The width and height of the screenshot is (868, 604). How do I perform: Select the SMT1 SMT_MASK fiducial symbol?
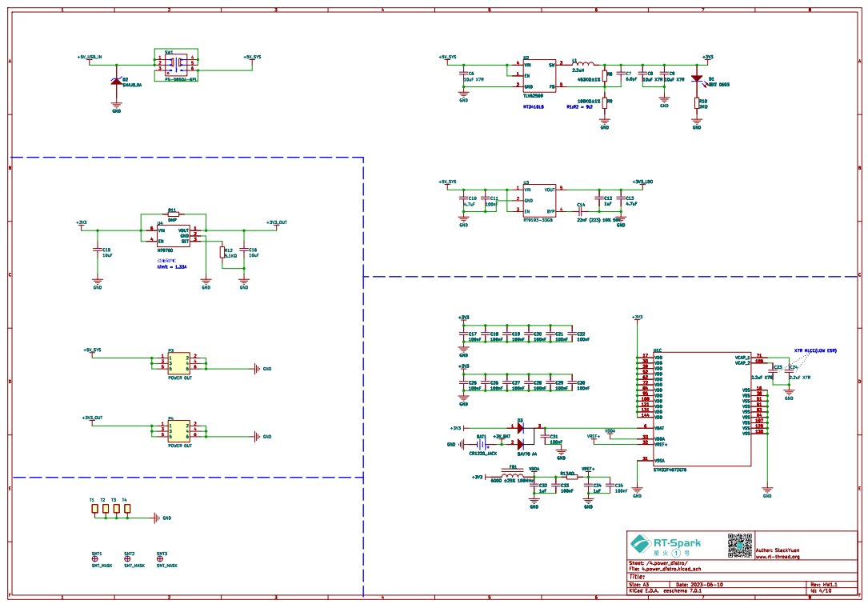click(97, 558)
